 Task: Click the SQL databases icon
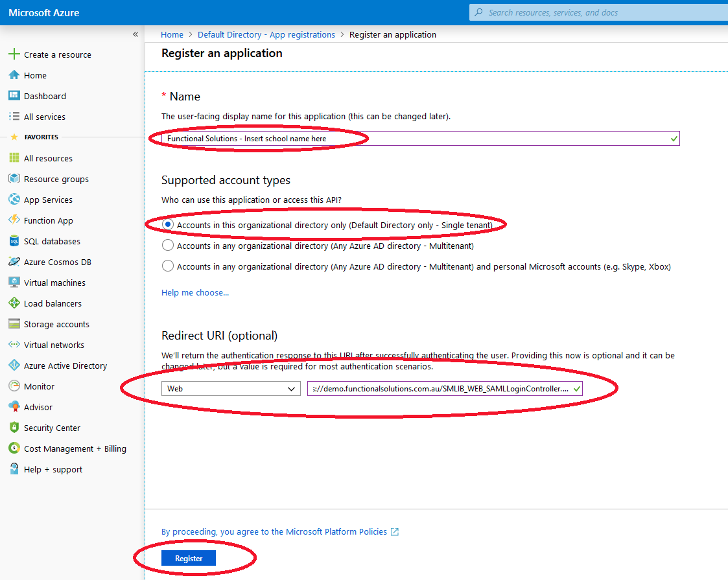pyautogui.click(x=14, y=241)
